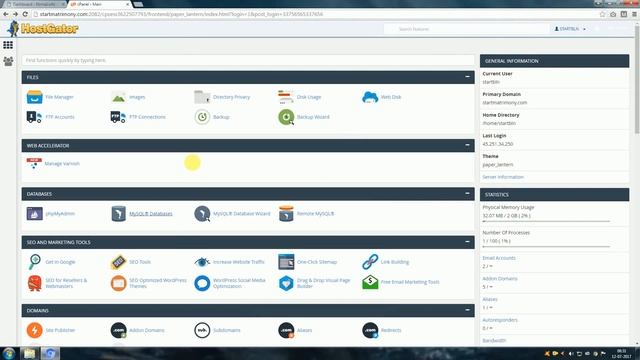Click the Aliases statistics link
The height and width of the screenshot is (360, 640).
(x=490, y=299)
